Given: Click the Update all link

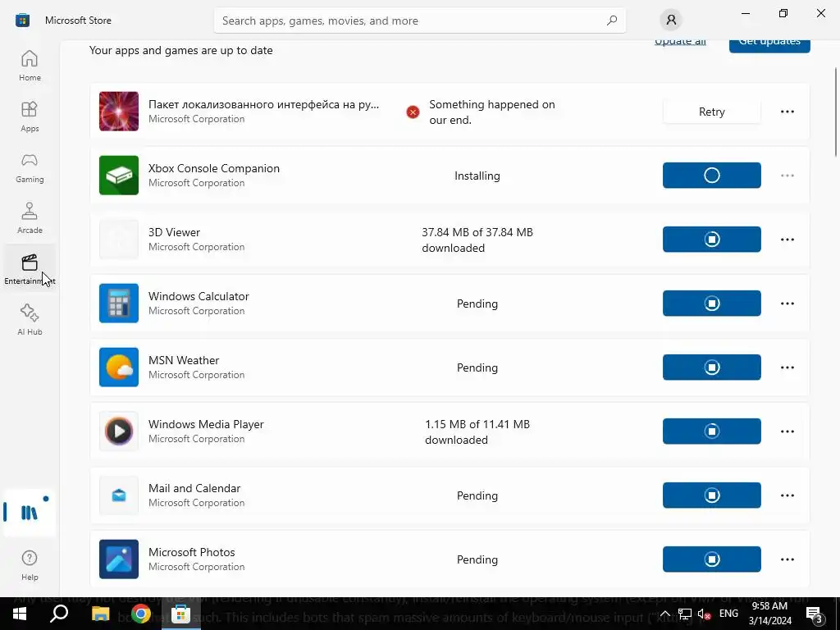Looking at the screenshot, I should click(x=680, y=42).
